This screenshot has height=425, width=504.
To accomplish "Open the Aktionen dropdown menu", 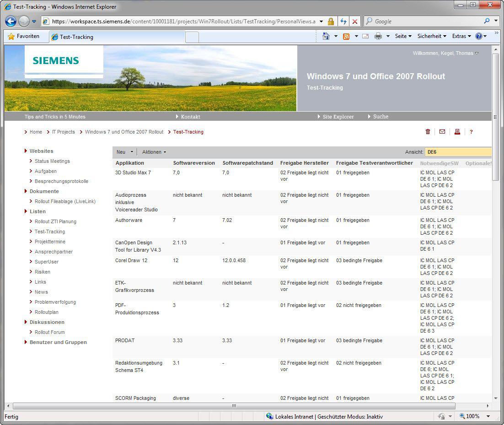I will pos(154,152).
